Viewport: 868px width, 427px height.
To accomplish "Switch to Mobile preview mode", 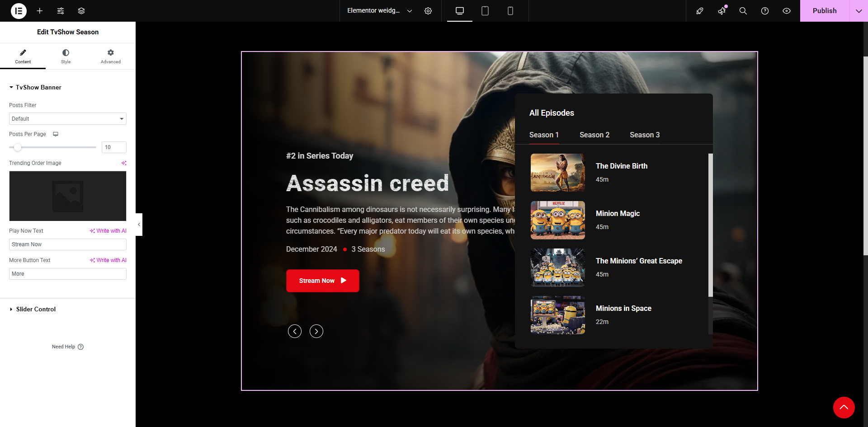I will coord(510,11).
